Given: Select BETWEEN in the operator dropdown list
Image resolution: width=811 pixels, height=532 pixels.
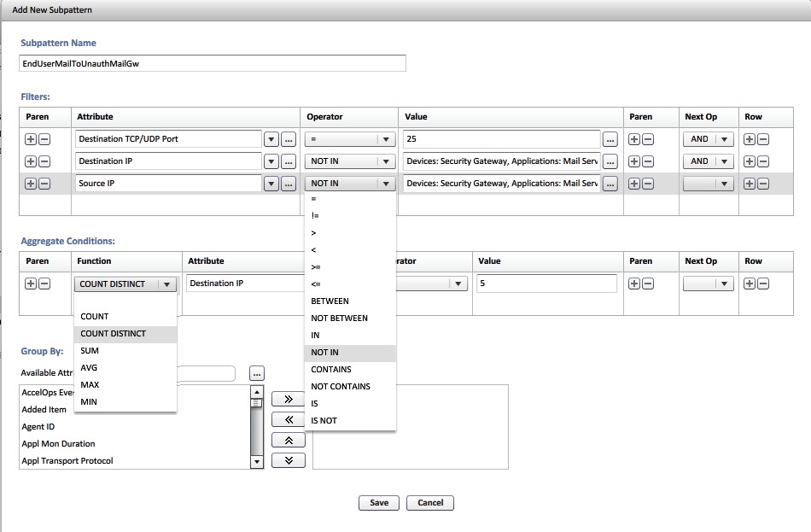Looking at the screenshot, I should 330,301.
